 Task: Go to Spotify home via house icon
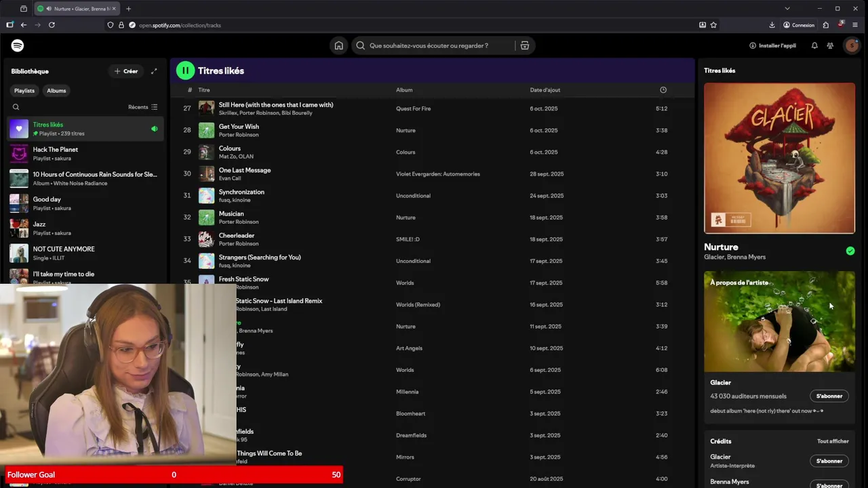[338, 45]
